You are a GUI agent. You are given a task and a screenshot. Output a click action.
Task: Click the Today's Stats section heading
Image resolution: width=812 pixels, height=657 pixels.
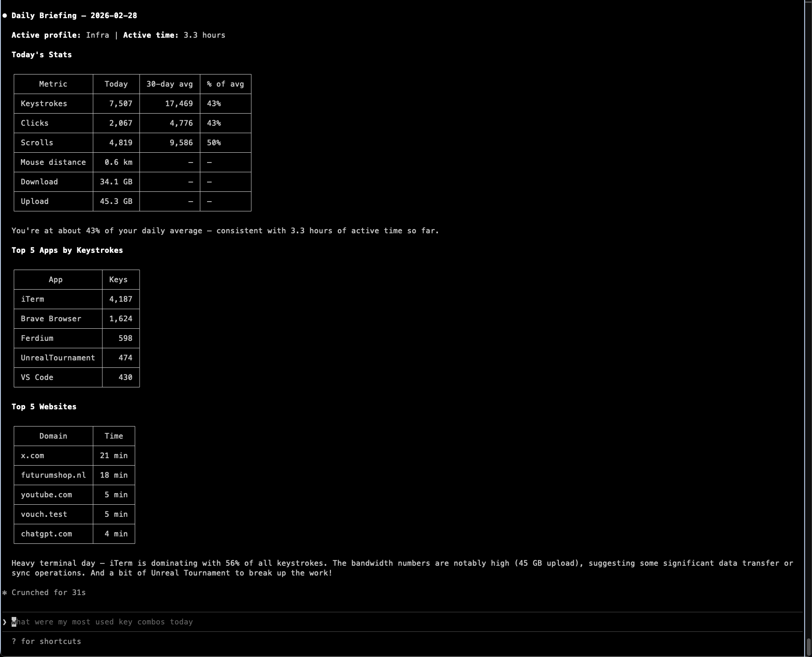(x=41, y=54)
